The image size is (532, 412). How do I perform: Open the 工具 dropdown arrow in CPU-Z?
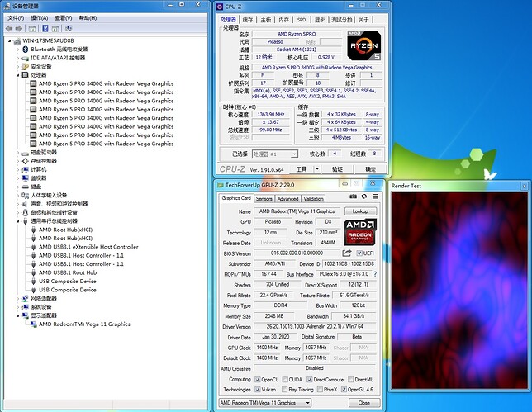pyautogui.click(x=317, y=169)
